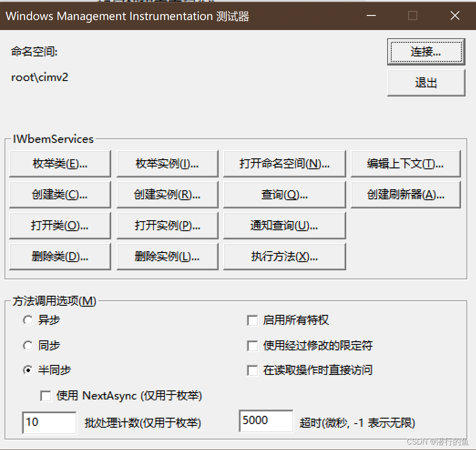Click 删除实例(L)... button

167,257
